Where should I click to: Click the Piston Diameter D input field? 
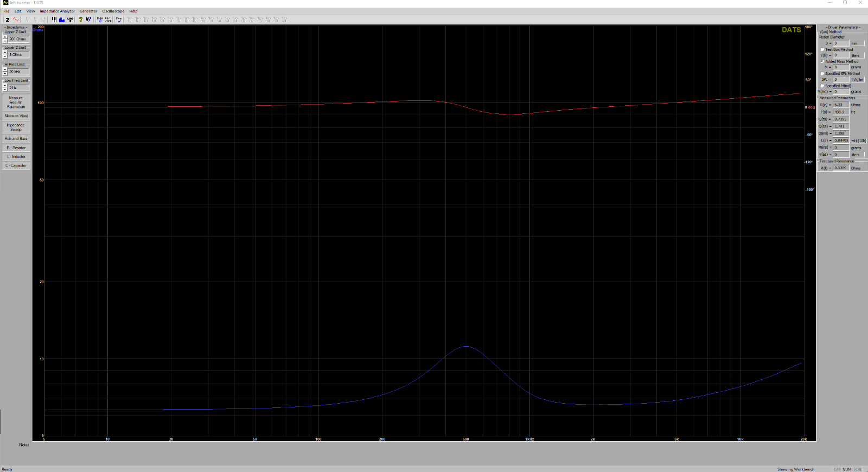[841, 43]
